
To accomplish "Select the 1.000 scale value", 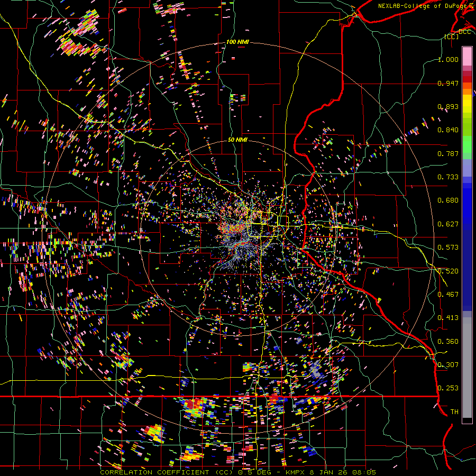I will [448, 59].
